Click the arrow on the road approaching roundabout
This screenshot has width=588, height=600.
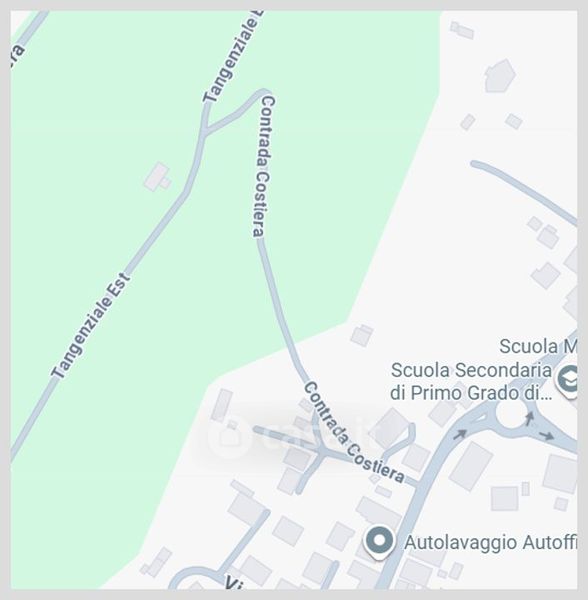tap(460, 434)
